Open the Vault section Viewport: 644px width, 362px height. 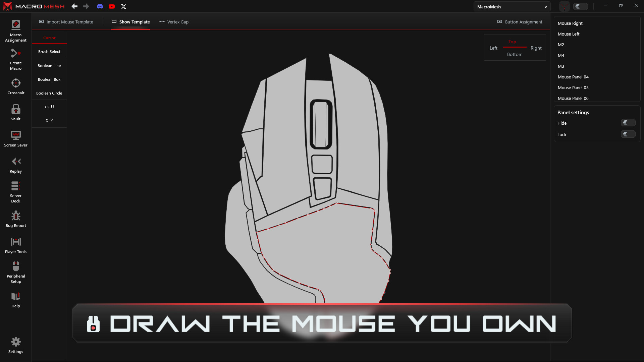(16, 112)
